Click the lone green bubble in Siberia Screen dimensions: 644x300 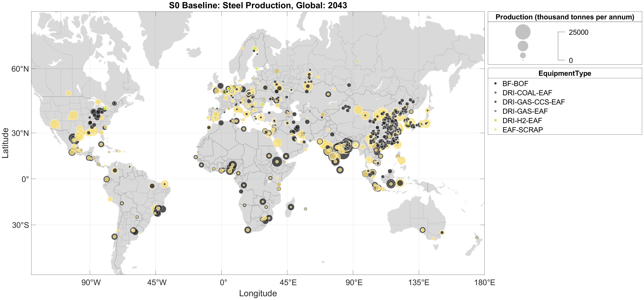click(357, 61)
